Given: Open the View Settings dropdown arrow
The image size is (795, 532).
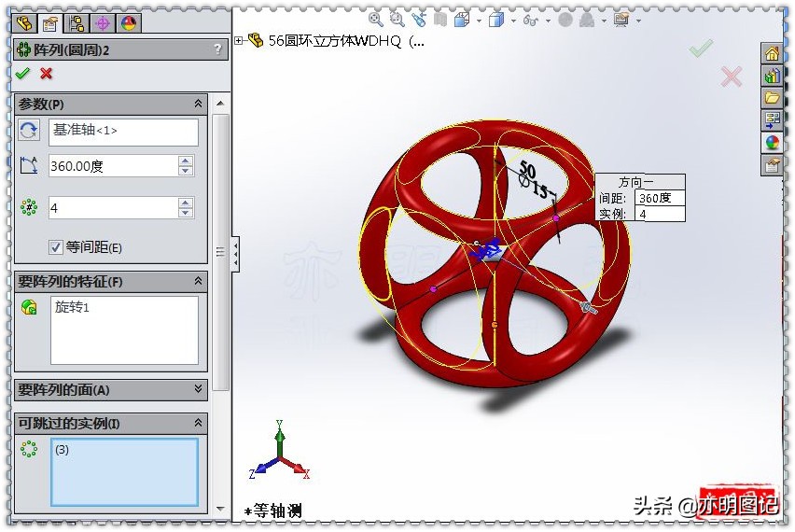Looking at the screenshot, I should (x=638, y=21).
